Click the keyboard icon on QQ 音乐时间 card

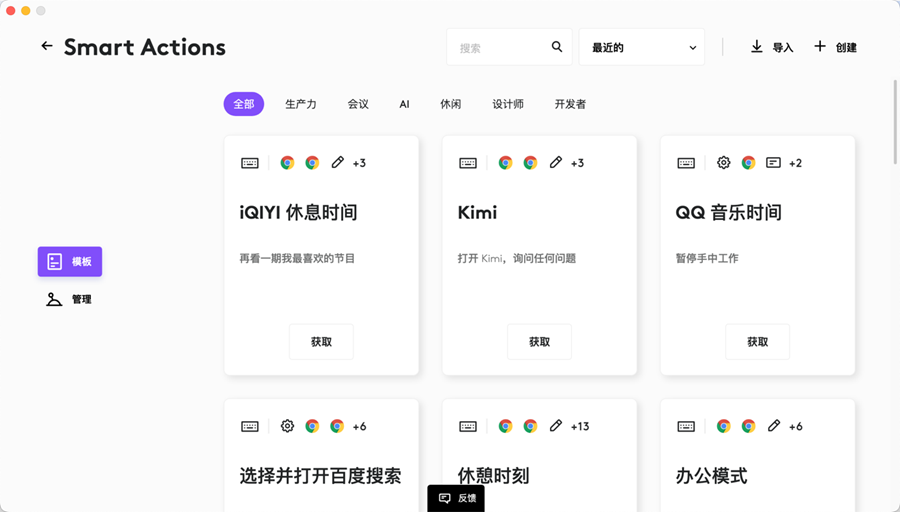pos(686,163)
